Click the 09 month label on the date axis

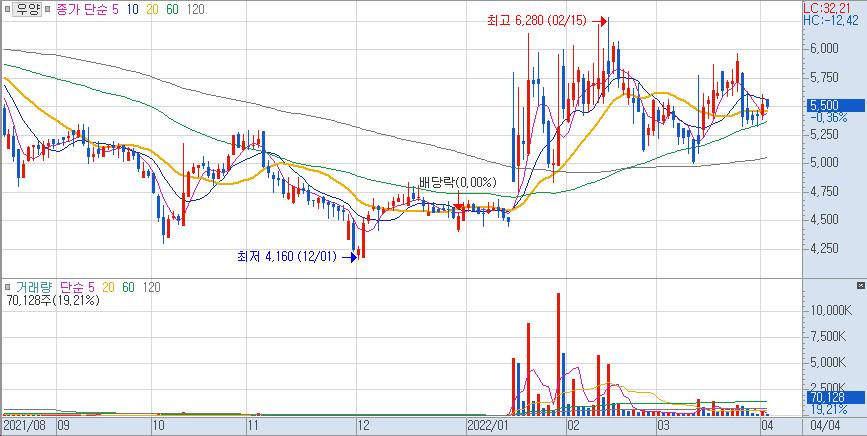62,426
